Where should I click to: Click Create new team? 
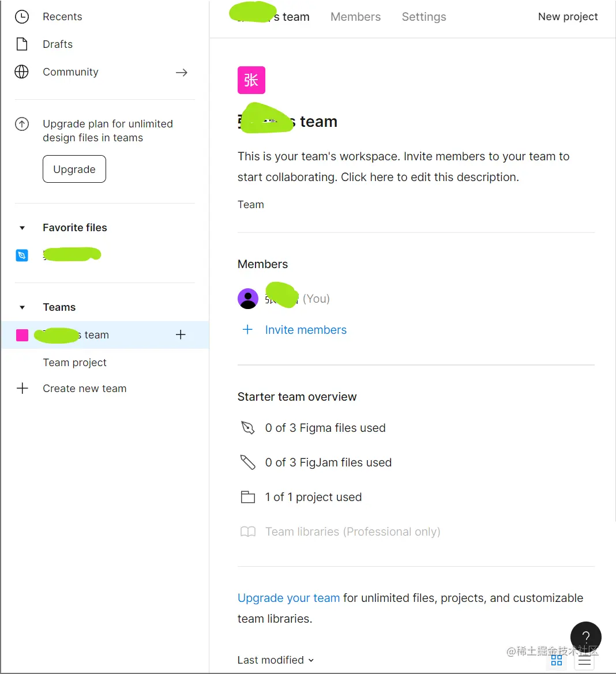tap(84, 389)
